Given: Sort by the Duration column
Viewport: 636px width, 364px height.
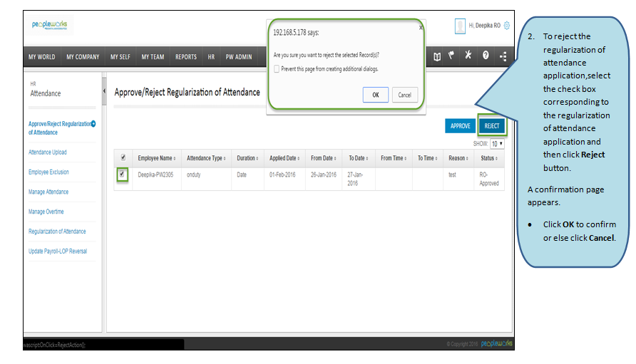Looking at the screenshot, I should pos(247,158).
